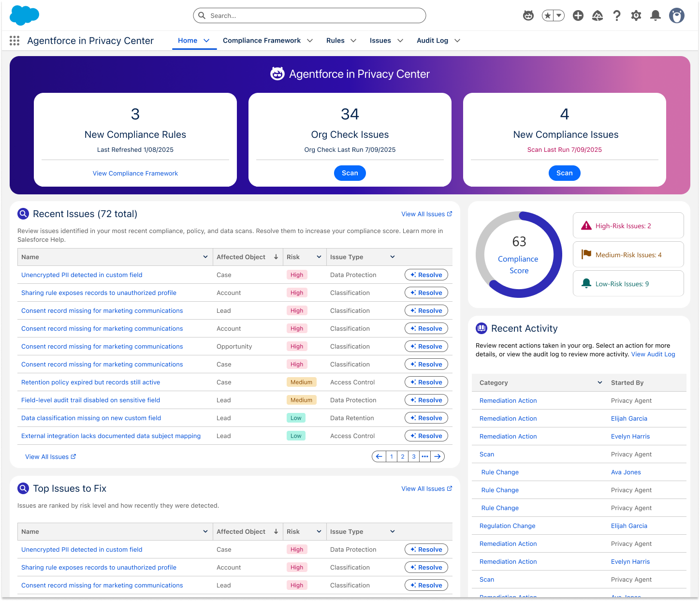Screen dimensions: 700x601
Task: Click the global create plus icon
Action: (578, 16)
